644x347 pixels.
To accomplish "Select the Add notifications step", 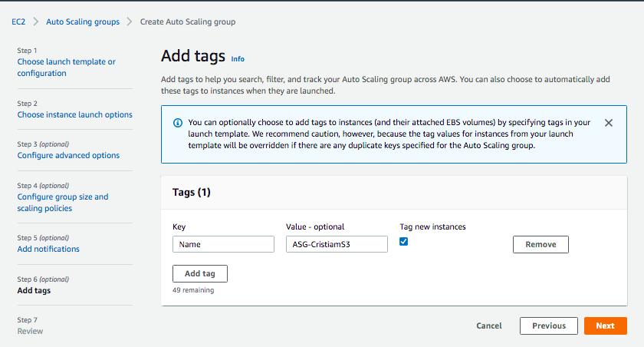I will click(48, 249).
